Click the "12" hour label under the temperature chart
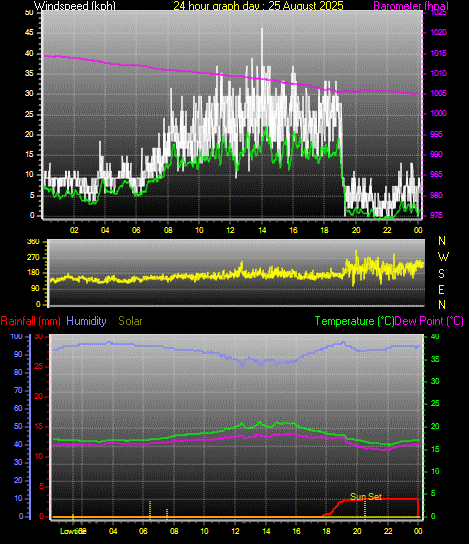469x544 pixels. 236,531
